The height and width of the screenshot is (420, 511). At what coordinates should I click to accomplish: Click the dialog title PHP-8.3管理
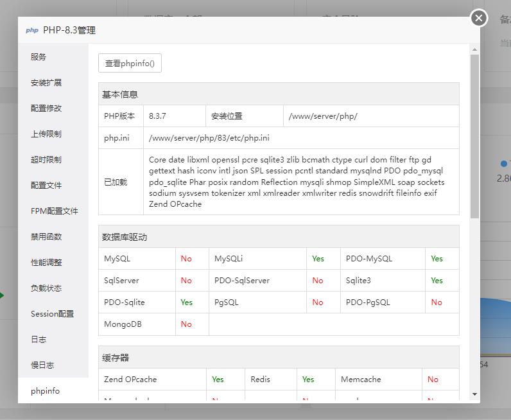69,30
